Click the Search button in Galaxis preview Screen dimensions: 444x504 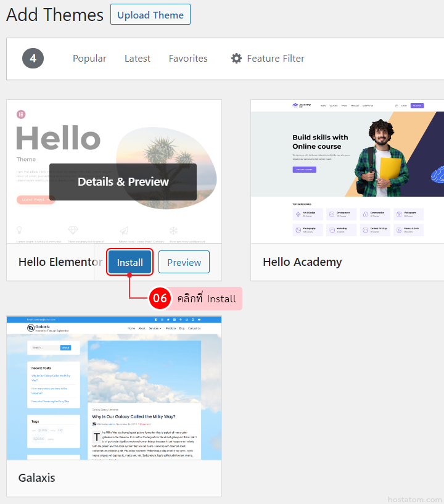click(65, 348)
